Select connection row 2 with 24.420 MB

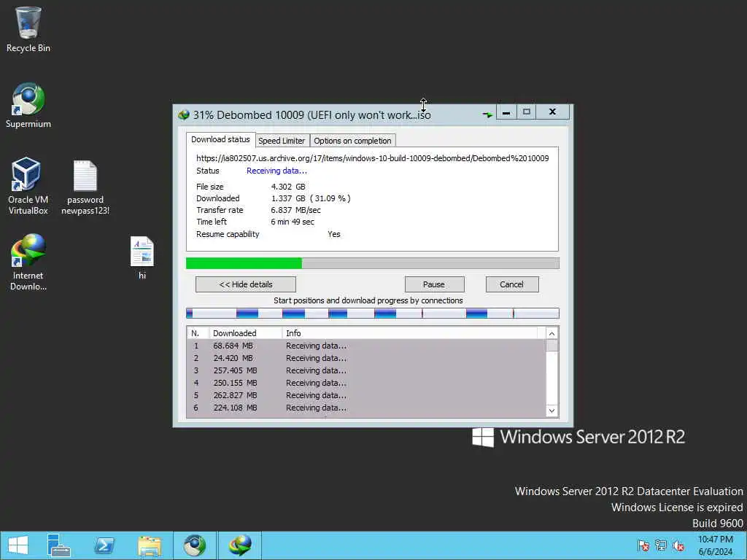click(366, 358)
